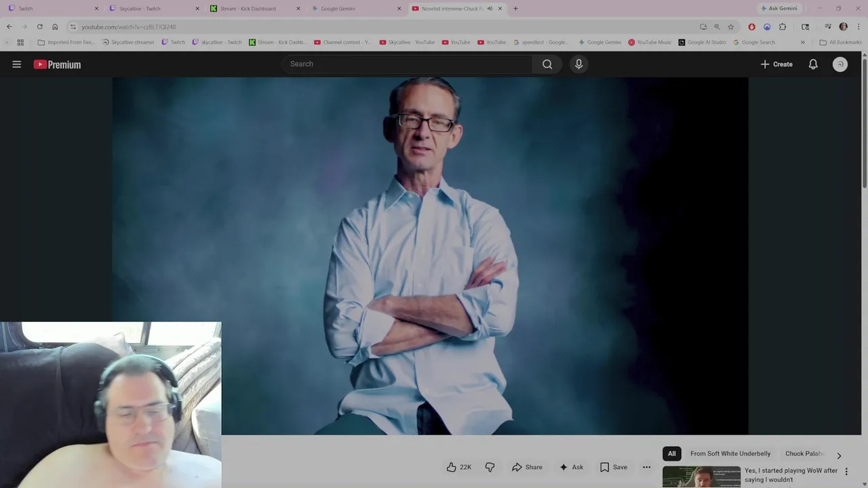The width and height of the screenshot is (868, 488).
Task: Click the page vertical scrollbar
Action: click(x=865, y=122)
